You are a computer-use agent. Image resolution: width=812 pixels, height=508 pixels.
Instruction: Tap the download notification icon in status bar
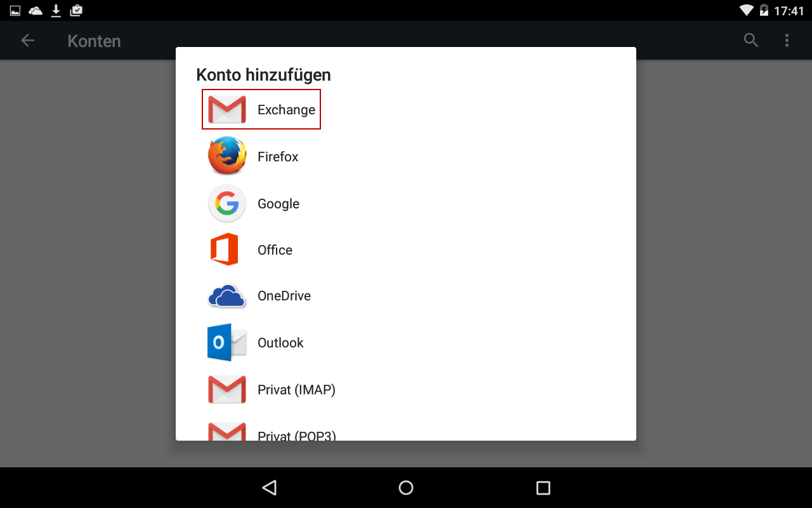pos(56,10)
